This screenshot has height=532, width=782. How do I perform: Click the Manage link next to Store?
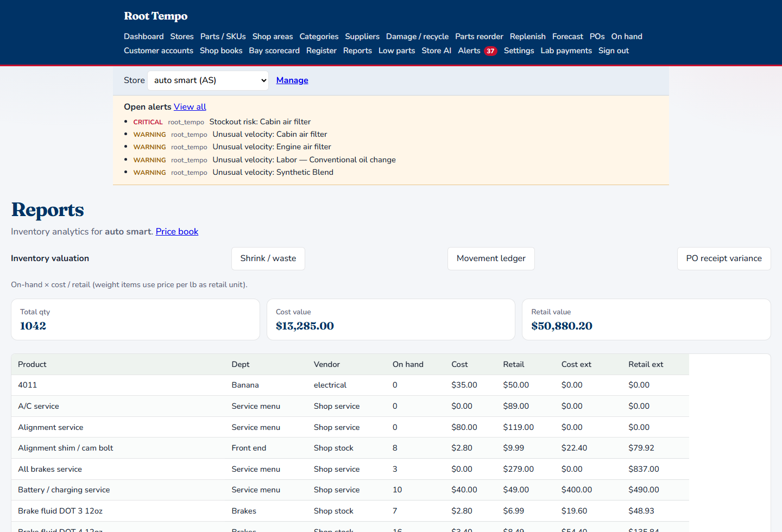[x=292, y=80]
